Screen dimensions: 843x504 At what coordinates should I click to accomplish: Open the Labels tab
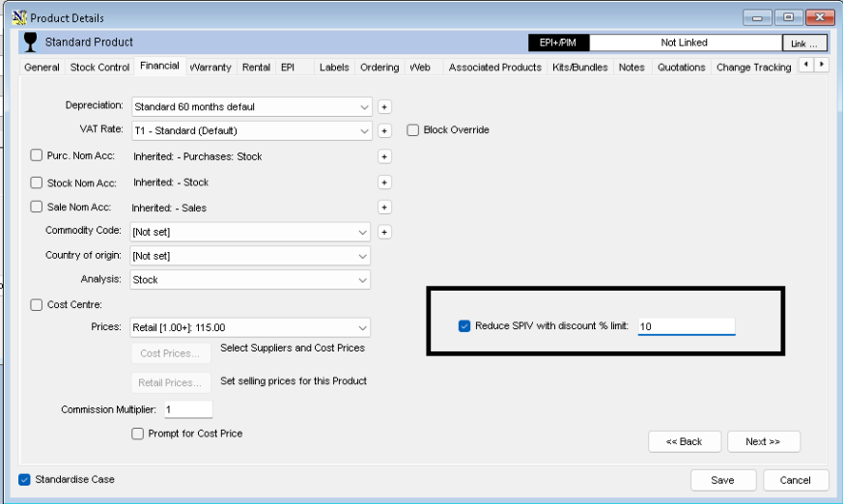coord(334,68)
